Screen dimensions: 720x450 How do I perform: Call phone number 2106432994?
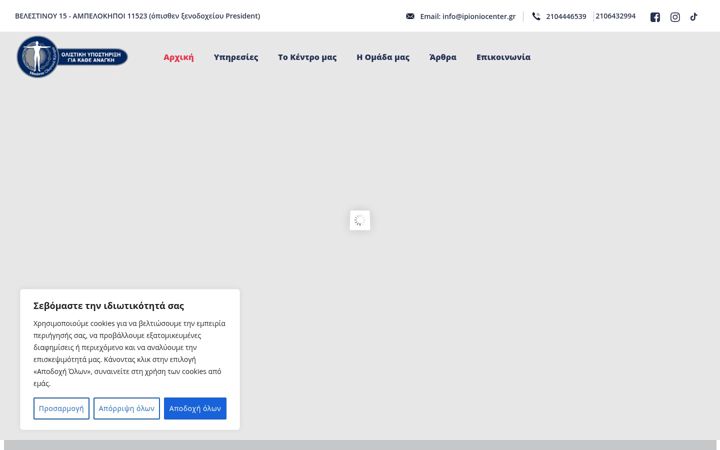(615, 16)
